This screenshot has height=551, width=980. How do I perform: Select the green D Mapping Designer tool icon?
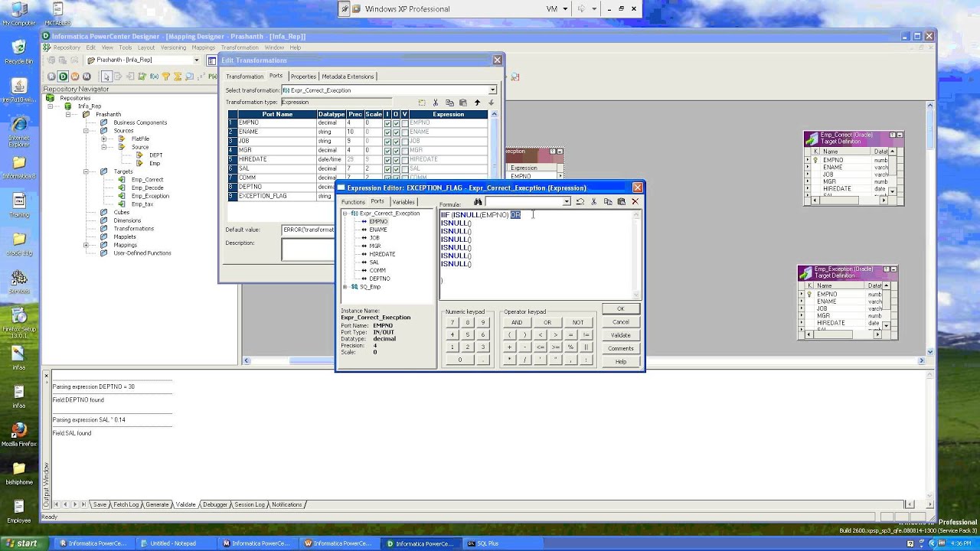tap(64, 77)
